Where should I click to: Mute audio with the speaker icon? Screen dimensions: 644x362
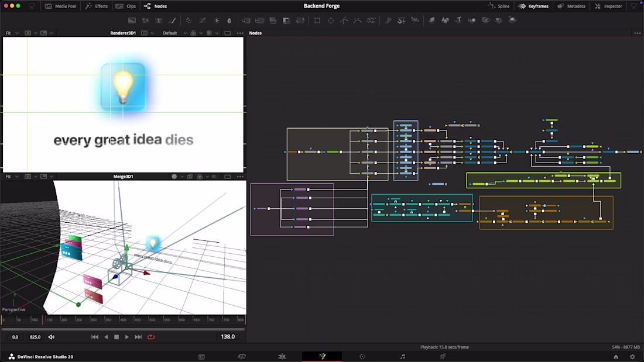pyautogui.click(x=52, y=337)
